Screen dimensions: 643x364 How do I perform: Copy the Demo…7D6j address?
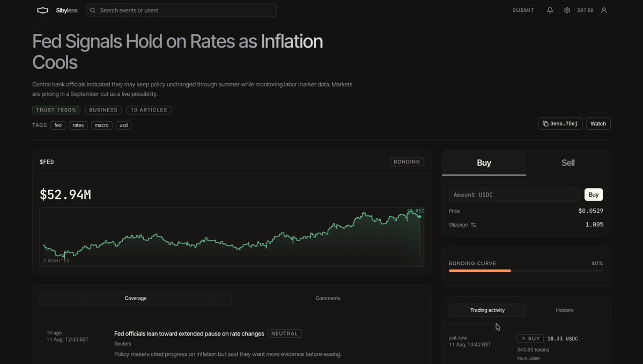[x=560, y=123]
